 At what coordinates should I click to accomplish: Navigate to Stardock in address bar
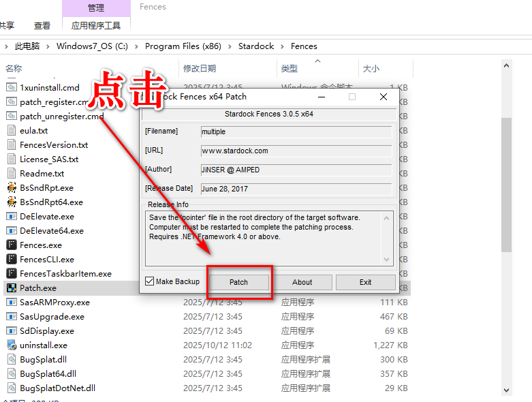tap(256, 46)
